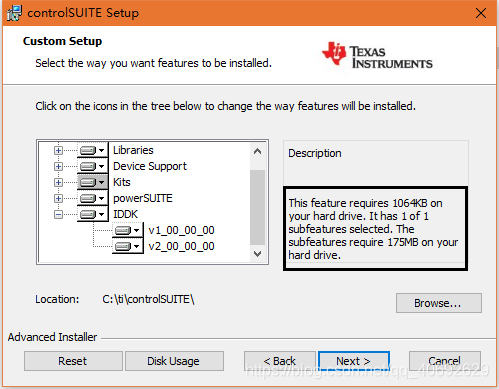This screenshot has width=499, height=389.
Task: Click the feature tree scrollbar up arrow
Action: [257, 151]
